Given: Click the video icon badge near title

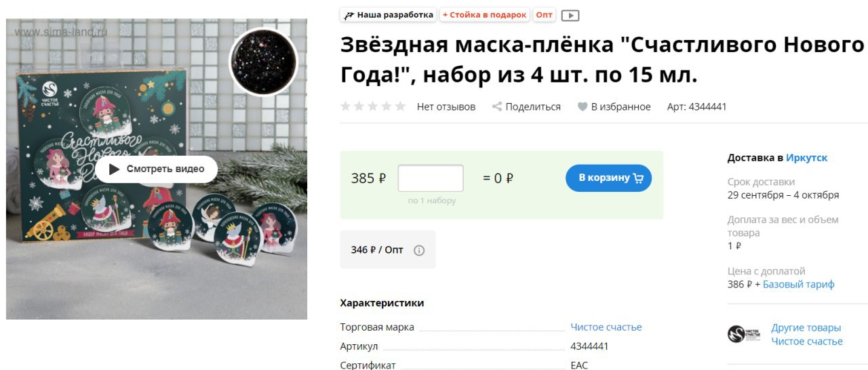Looking at the screenshot, I should point(570,15).
